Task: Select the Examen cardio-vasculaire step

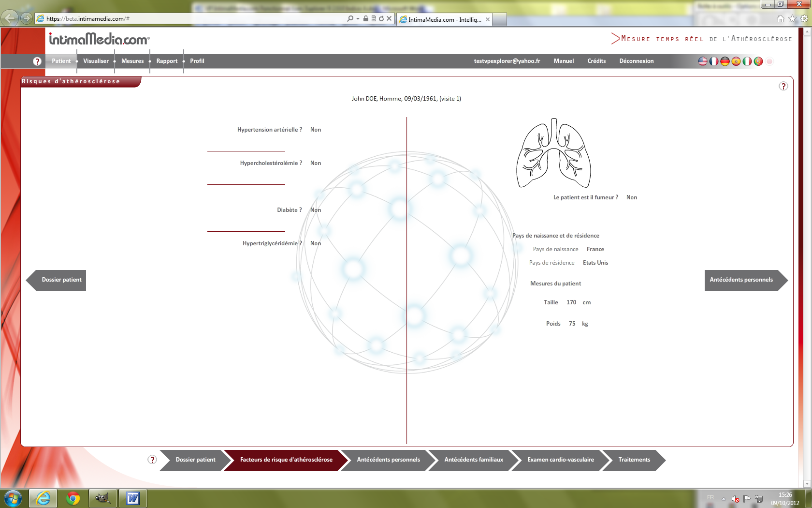Action: (x=560, y=460)
